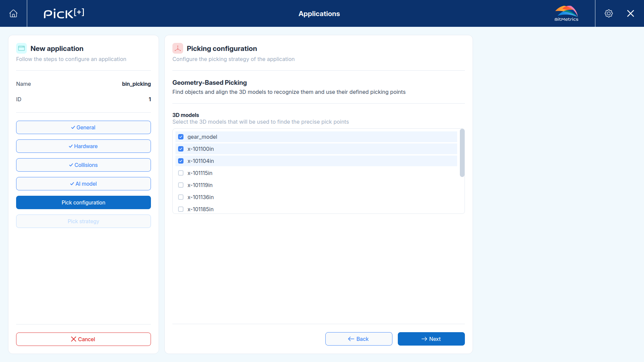The height and width of the screenshot is (362, 644).
Task: Click the Geometry-Based Picking heading
Action: point(210,82)
